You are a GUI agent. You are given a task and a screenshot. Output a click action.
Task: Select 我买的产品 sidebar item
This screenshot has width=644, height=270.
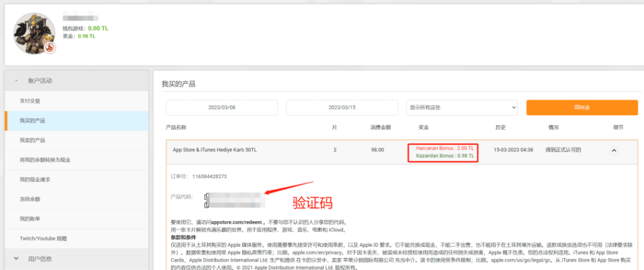pyautogui.click(x=76, y=121)
